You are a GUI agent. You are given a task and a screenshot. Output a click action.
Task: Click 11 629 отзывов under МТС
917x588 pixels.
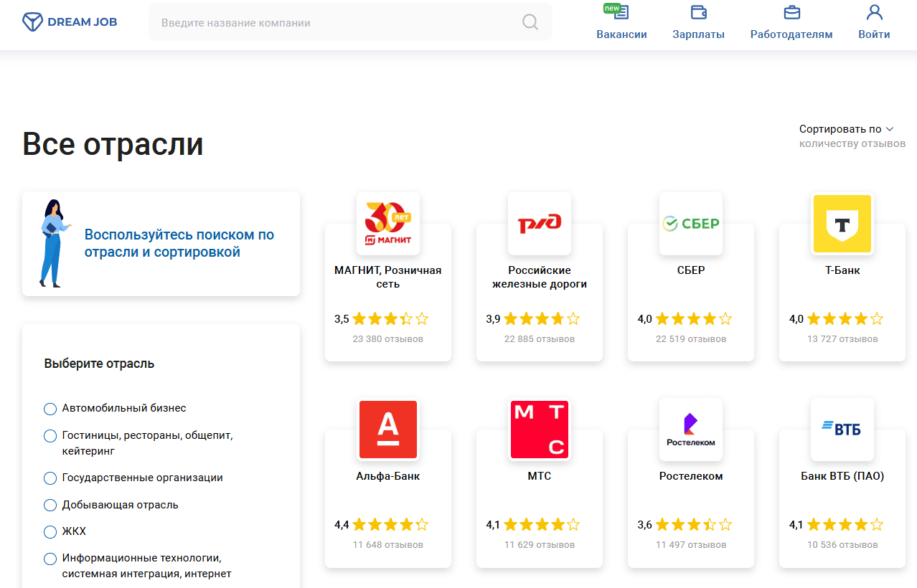(540, 545)
